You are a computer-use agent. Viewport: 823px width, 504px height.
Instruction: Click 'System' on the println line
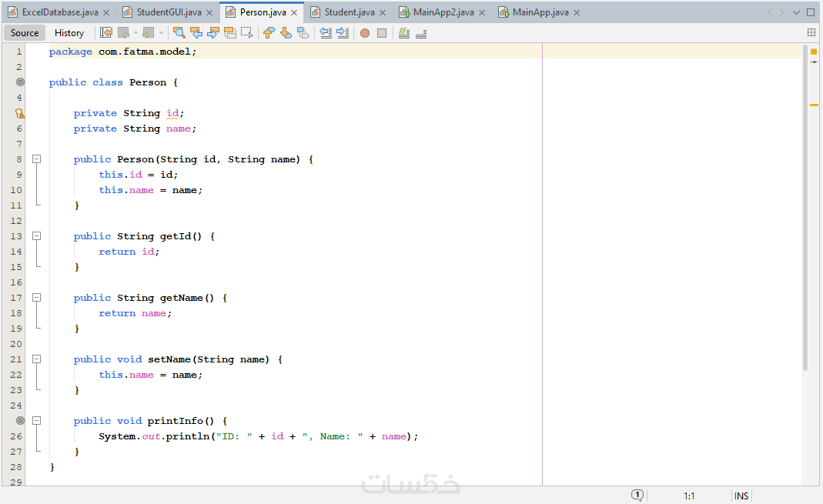tap(118, 436)
